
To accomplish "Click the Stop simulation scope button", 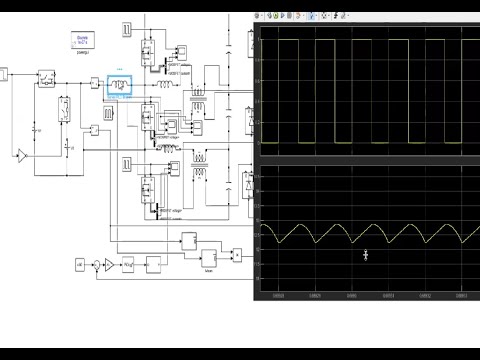I will [289, 16].
